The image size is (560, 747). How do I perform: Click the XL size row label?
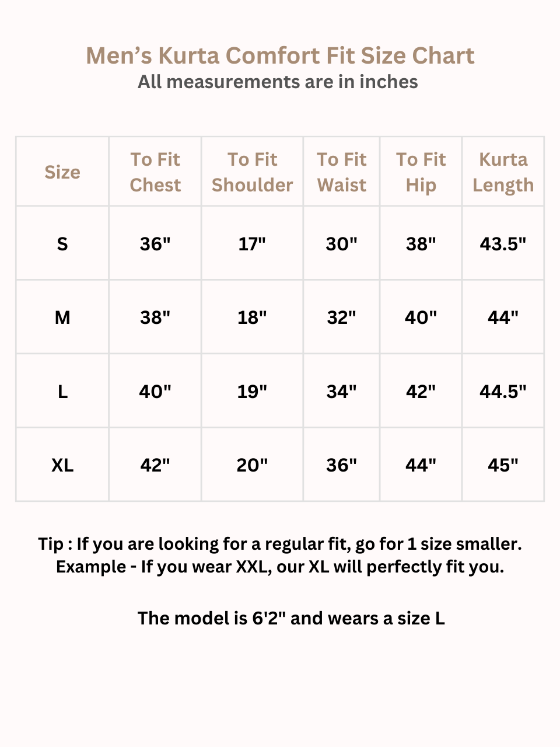62,465
